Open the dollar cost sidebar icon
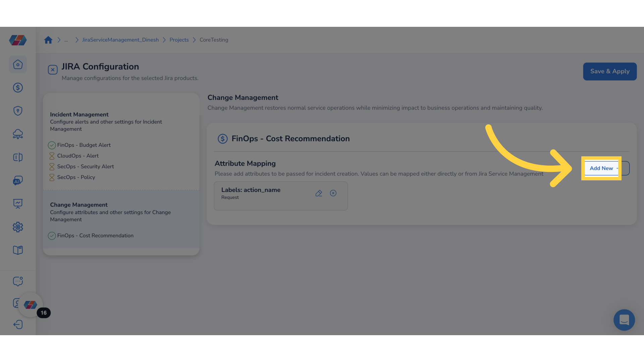This screenshot has width=644, height=362. point(18,87)
